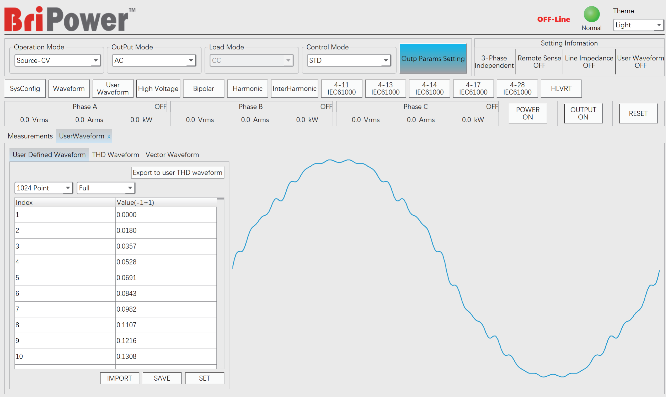The width and height of the screenshot is (666, 397).
Task: Select the THD Waveform tab
Action: pyautogui.click(x=116, y=155)
